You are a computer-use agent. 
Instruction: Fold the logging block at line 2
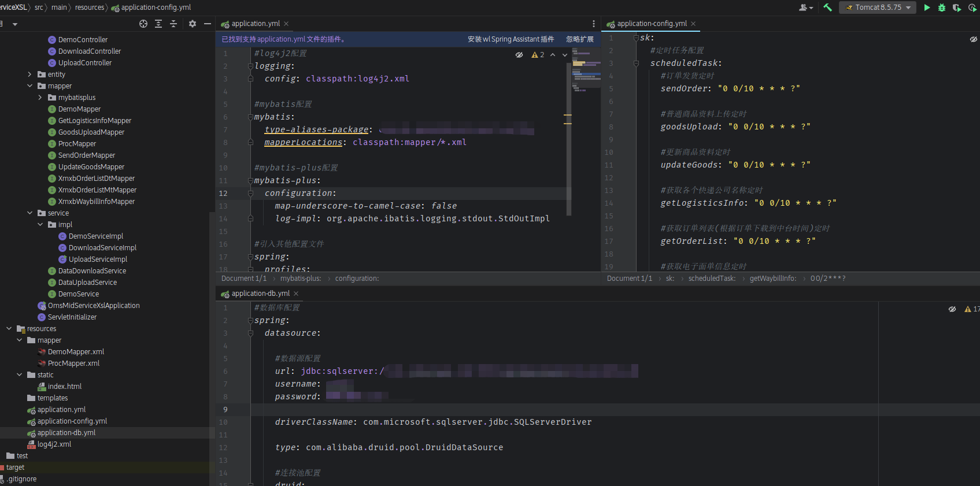click(x=250, y=66)
